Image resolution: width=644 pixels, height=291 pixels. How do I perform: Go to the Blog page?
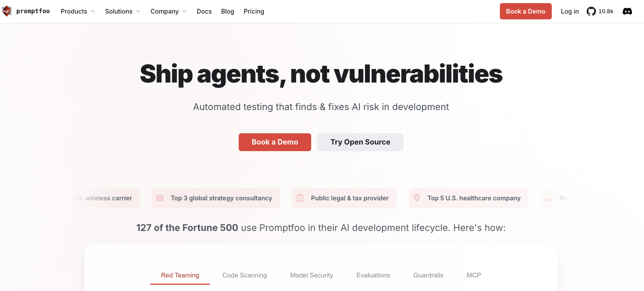pyautogui.click(x=227, y=12)
